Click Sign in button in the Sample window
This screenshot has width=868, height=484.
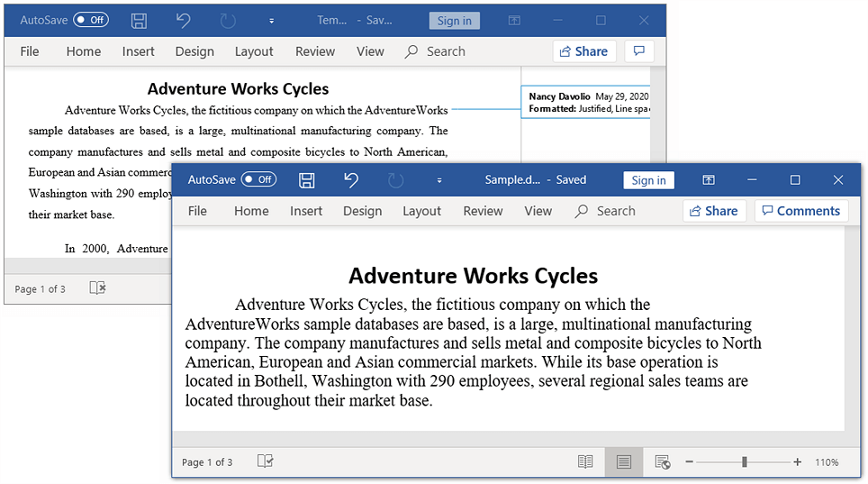(x=648, y=180)
